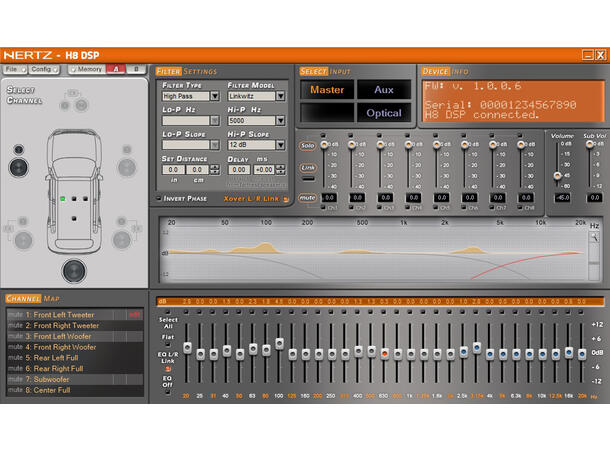Select the front left woofer speaker icon
The height and width of the screenshot is (450, 610).
pyautogui.click(x=18, y=168)
